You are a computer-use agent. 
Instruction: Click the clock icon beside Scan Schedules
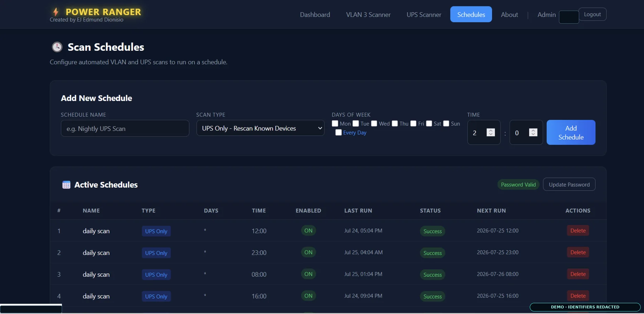click(57, 47)
